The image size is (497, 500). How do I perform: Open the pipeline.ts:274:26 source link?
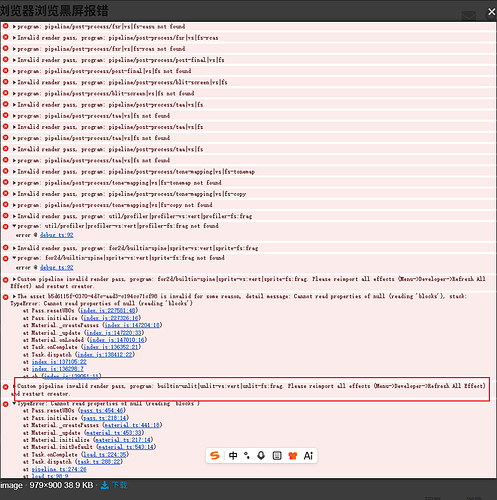[x=59, y=469]
